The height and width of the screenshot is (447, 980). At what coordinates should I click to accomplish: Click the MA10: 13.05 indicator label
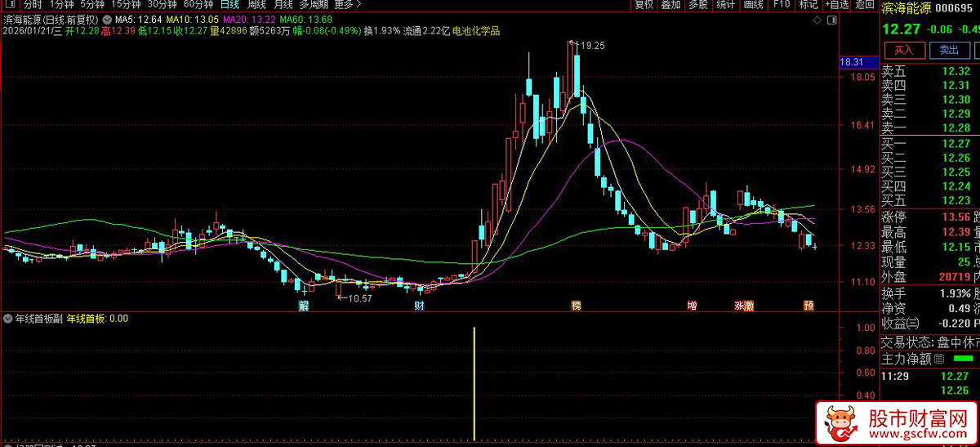point(192,19)
